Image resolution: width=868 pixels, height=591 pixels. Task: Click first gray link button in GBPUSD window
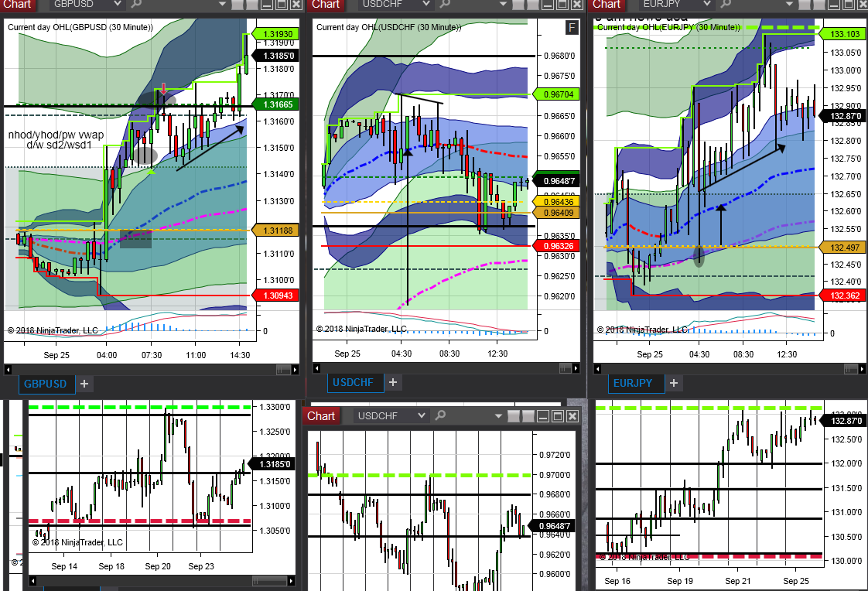[238, 5]
